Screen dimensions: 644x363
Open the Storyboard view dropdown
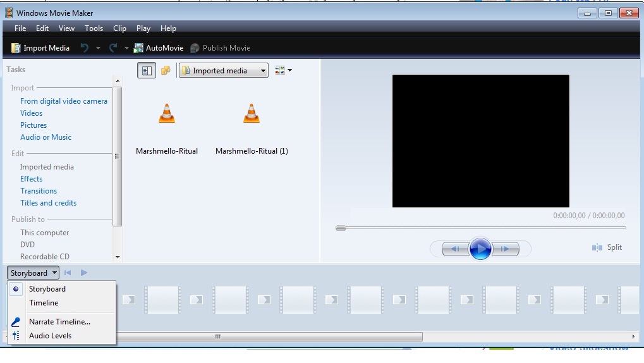point(33,273)
